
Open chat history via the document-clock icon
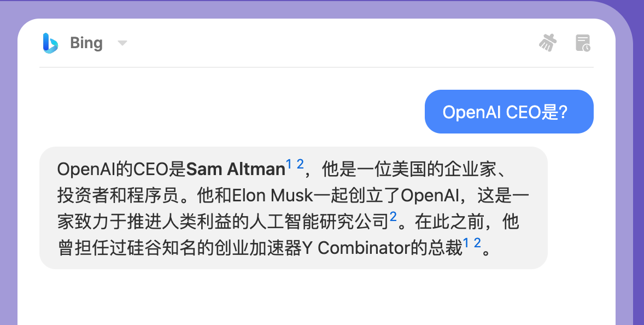tap(583, 43)
